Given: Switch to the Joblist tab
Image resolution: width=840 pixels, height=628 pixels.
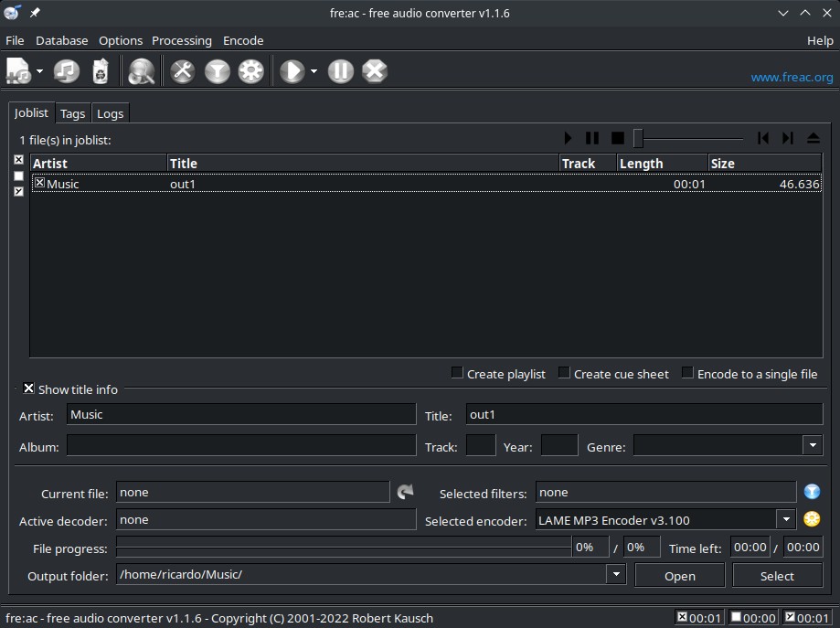Looking at the screenshot, I should coord(31,112).
